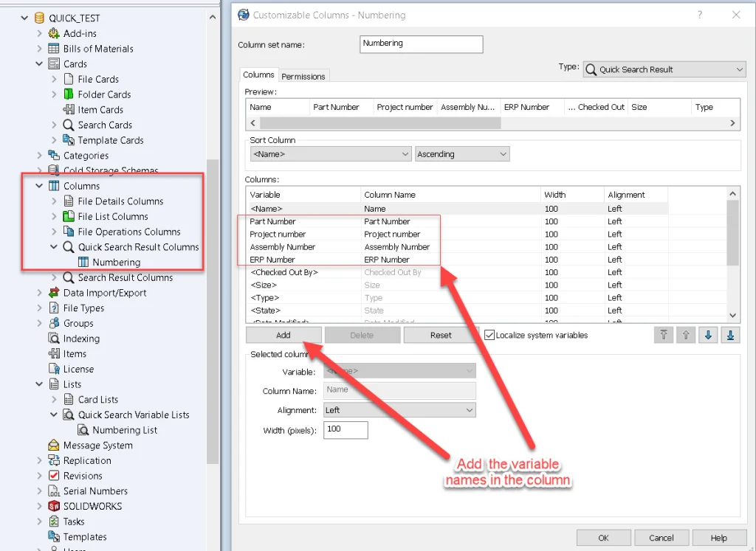Toggle Localize system variables checkbox

click(489, 335)
